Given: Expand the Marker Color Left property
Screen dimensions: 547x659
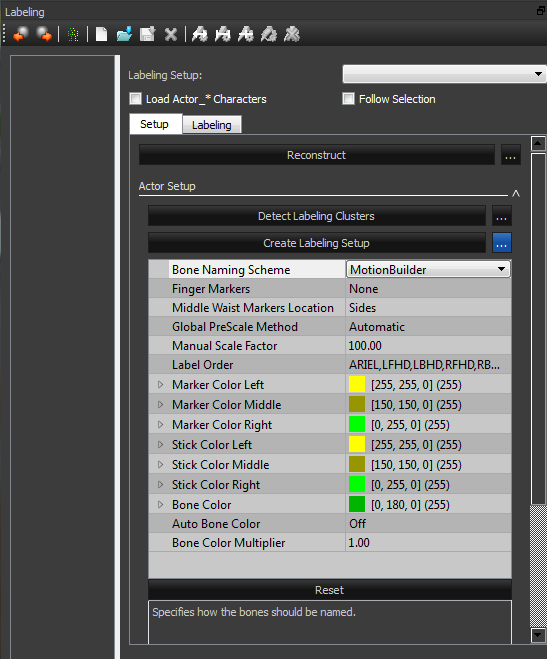Looking at the screenshot, I should 160,385.
